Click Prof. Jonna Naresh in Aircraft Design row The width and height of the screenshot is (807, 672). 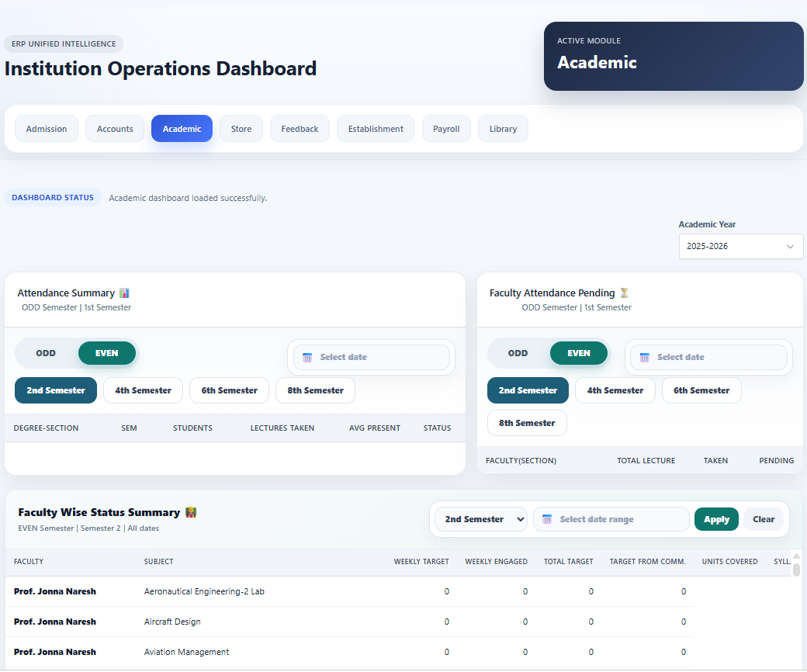(54, 622)
